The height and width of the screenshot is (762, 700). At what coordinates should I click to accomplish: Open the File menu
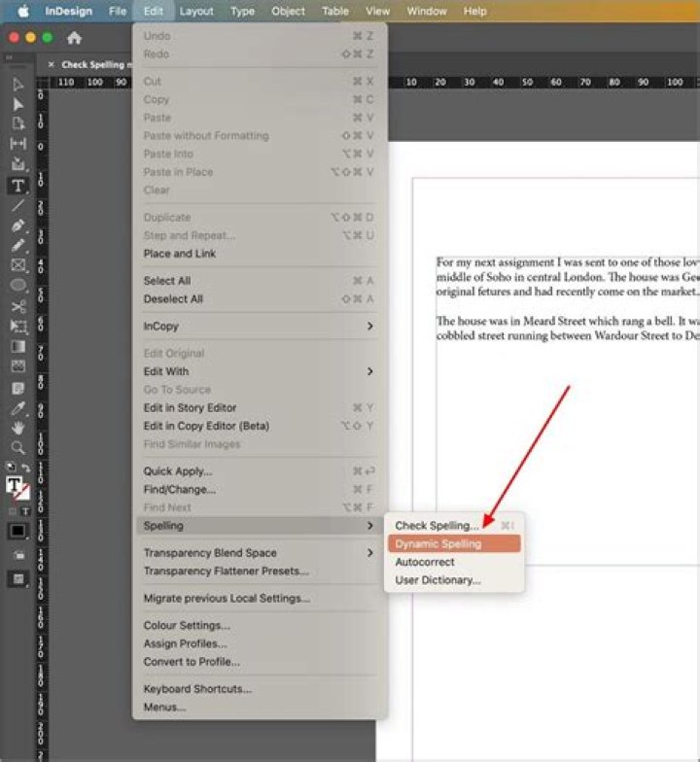tap(118, 11)
